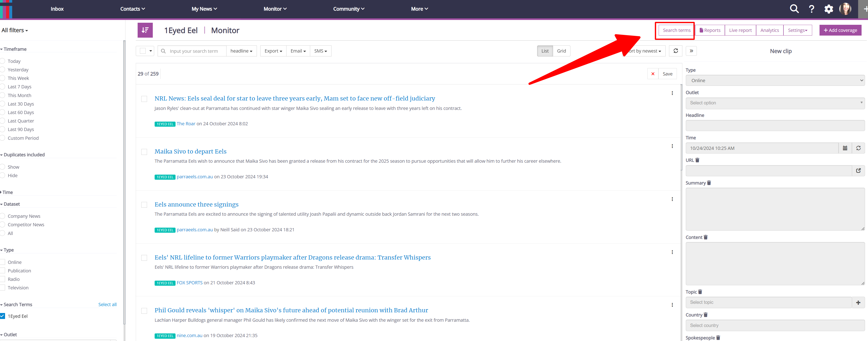Click the purple sort order icon
Viewport: 868px width, 341px height.
pos(145,30)
